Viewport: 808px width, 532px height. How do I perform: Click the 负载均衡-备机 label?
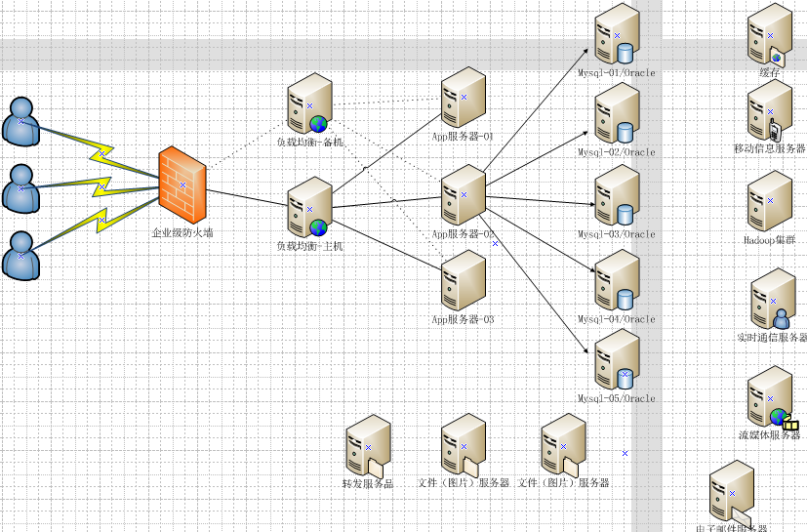310,142
